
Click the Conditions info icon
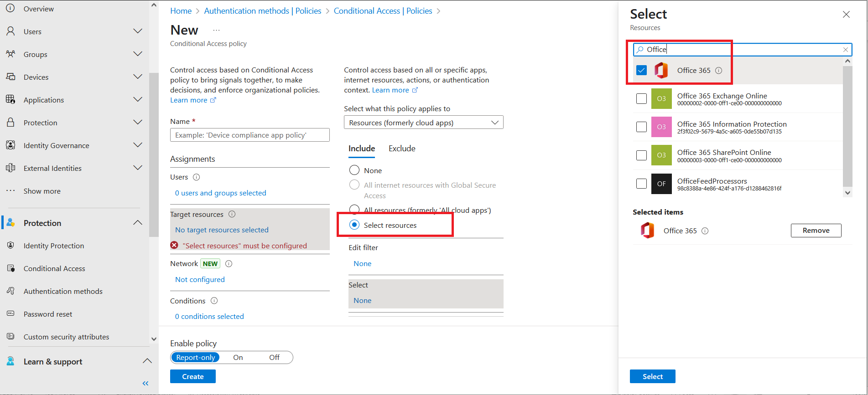214,301
